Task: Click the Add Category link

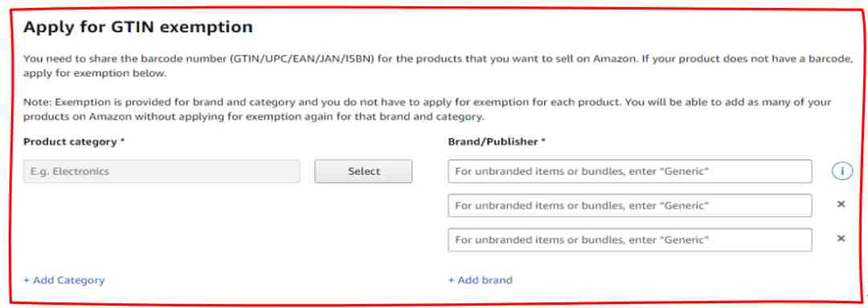Action: click(x=63, y=281)
